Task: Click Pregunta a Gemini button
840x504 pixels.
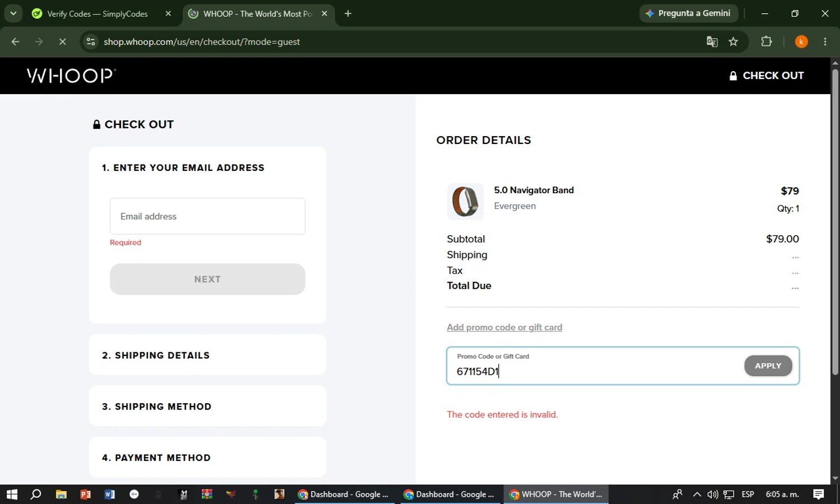Action: [x=688, y=13]
